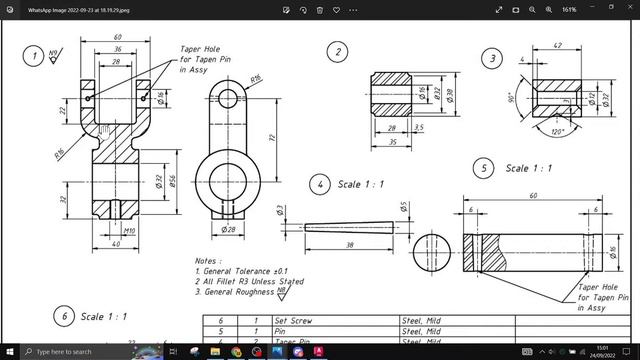Click the 'M10' thread dimension label

point(129,231)
